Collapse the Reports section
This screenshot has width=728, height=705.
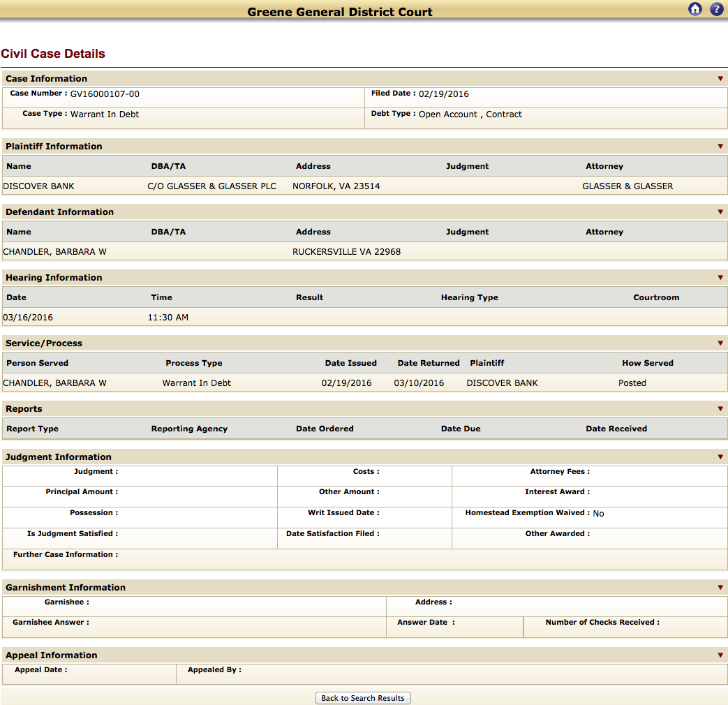click(x=720, y=409)
